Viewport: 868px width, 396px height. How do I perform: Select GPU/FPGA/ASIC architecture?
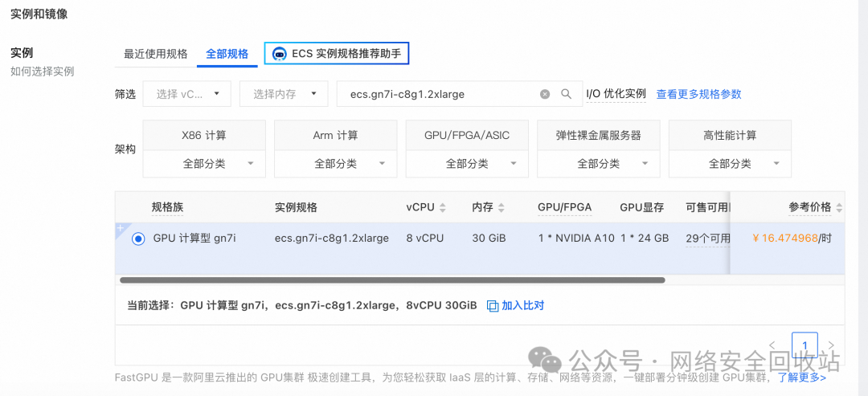point(467,136)
